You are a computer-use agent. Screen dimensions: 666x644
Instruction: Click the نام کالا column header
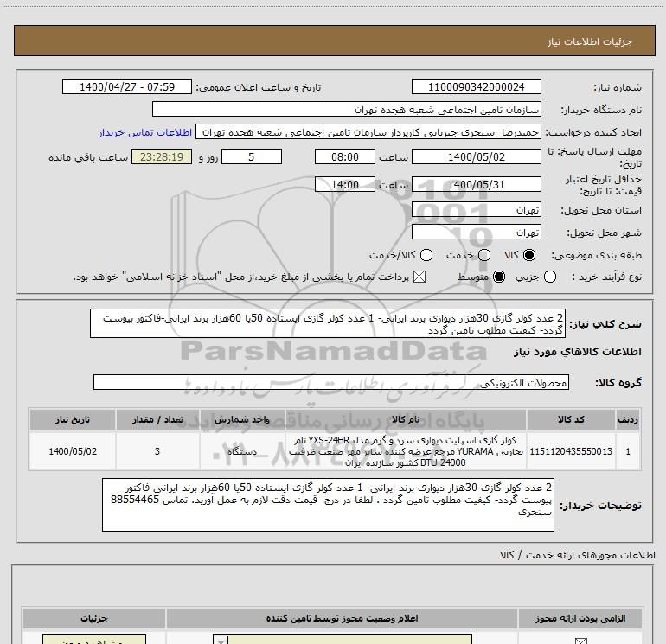406,420
